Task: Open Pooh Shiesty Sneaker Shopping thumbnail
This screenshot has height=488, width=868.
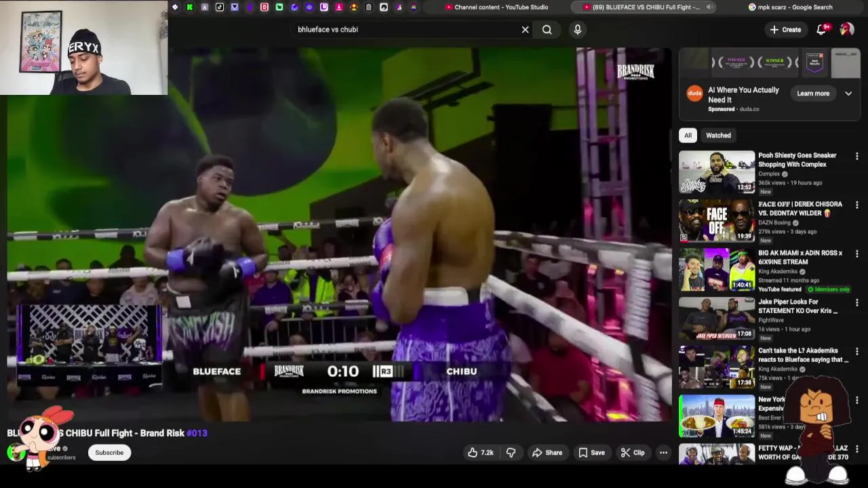Action: tap(717, 172)
